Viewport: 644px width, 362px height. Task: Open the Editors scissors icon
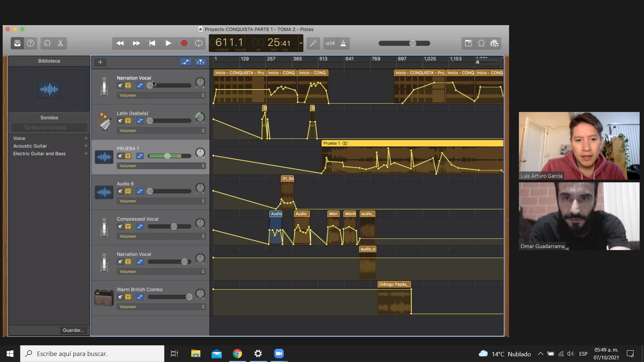[60, 43]
